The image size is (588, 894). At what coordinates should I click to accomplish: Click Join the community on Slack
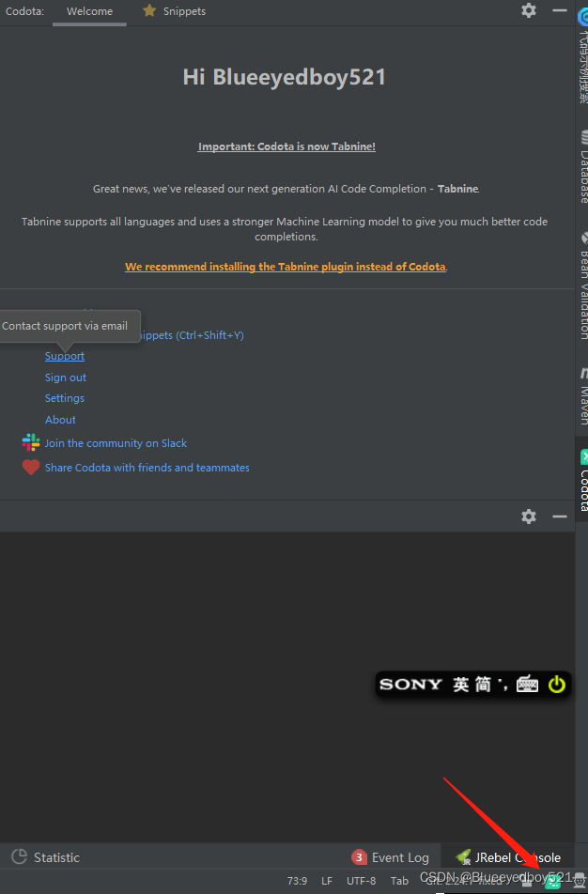(x=116, y=443)
